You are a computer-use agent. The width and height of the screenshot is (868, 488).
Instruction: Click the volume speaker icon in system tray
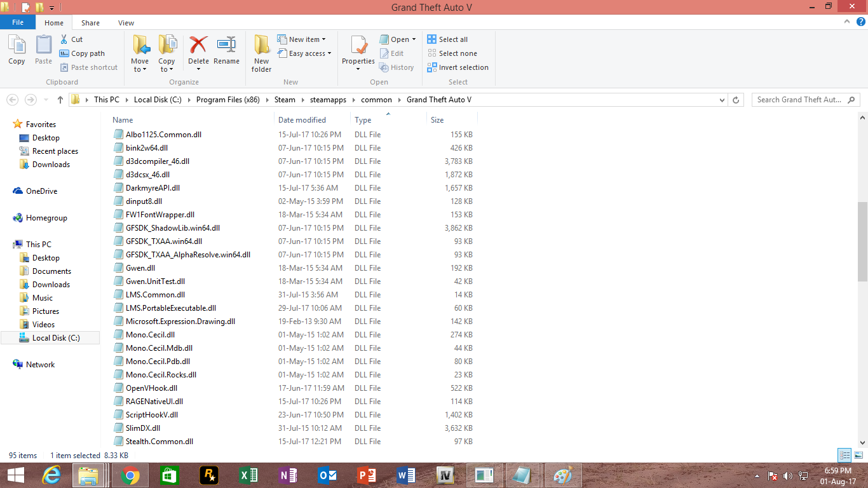[x=788, y=476]
